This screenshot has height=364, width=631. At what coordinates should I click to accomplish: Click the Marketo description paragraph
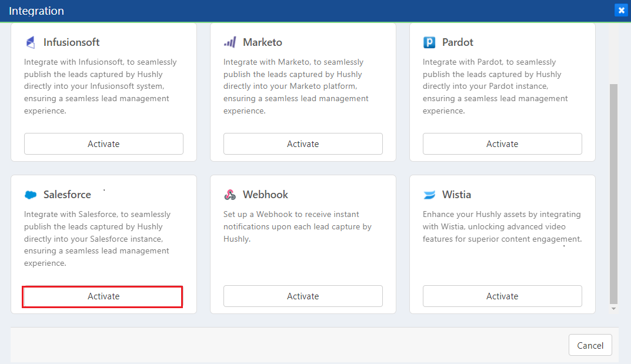pos(296,86)
